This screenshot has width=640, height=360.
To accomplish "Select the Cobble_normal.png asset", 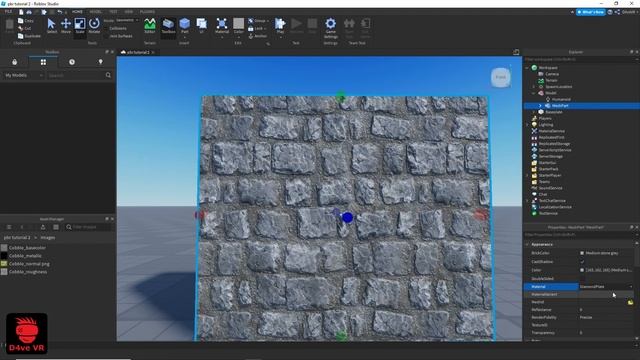I will pyautogui.click(x=25, y=264).
